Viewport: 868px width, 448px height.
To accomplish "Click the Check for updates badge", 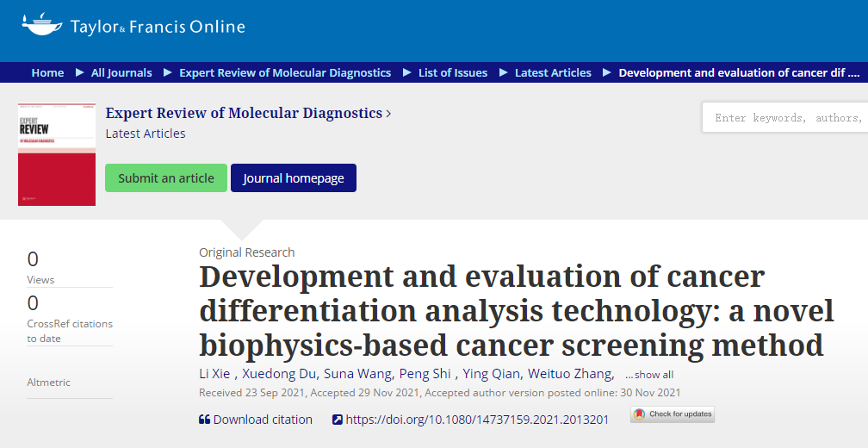I will 673,414.
